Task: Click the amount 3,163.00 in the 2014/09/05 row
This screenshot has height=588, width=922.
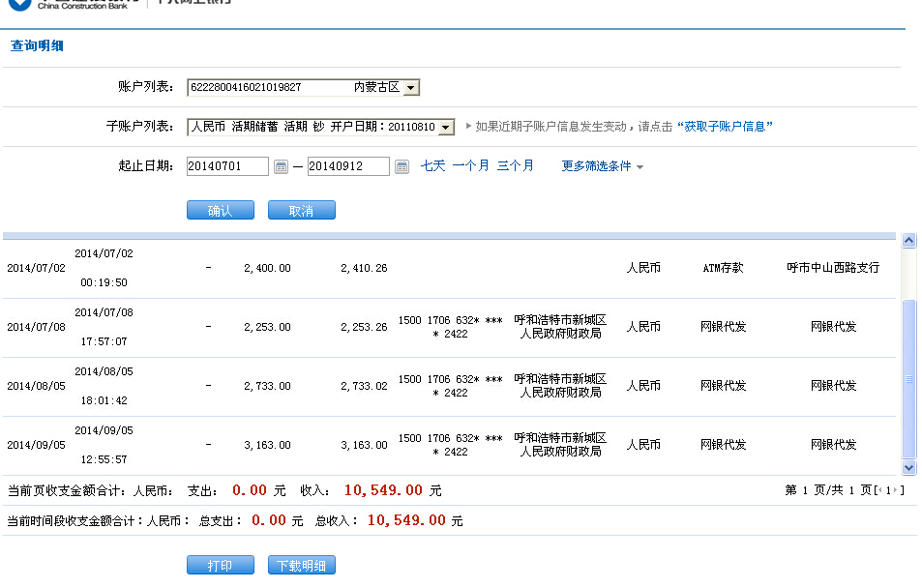Action: point(268,445)
